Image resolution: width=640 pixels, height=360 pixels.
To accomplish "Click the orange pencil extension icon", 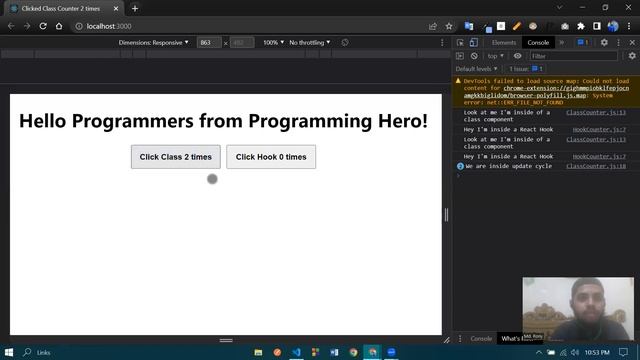I will (517, 26).
